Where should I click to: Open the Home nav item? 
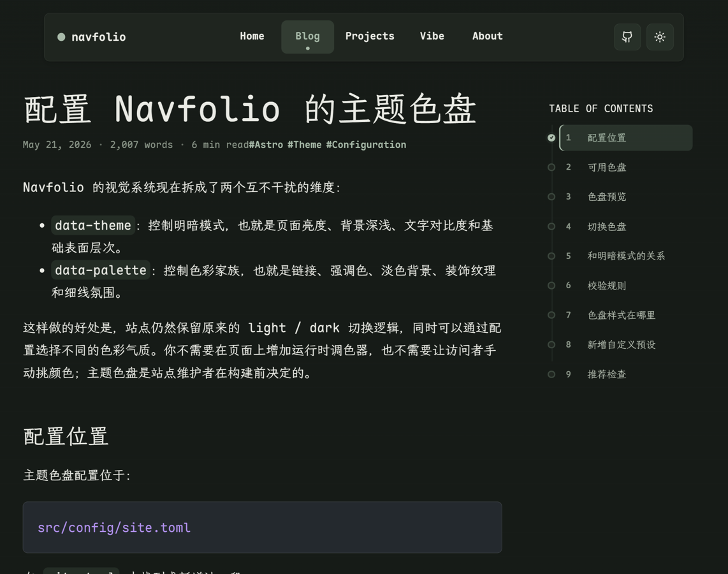point(252,36)
